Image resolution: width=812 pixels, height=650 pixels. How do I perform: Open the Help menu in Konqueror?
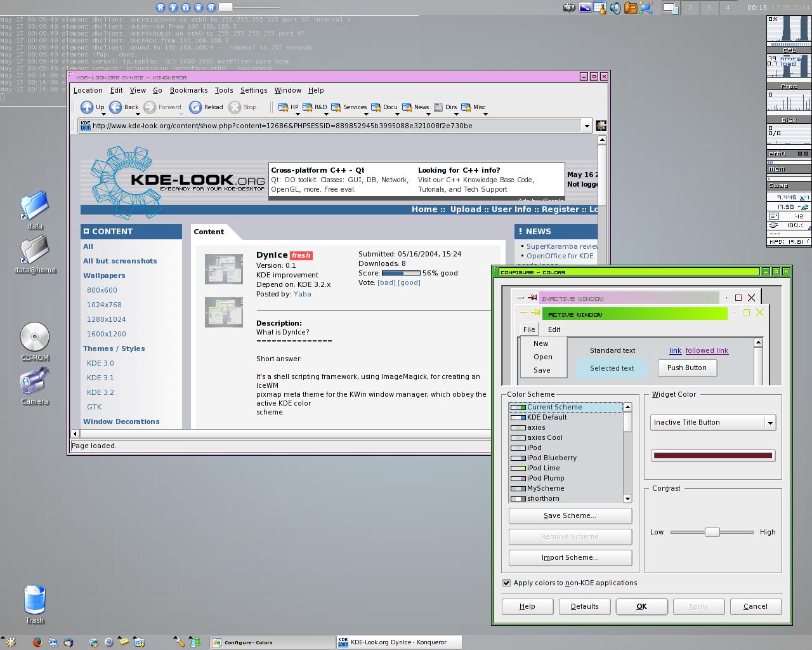pyautogui.click(x=316, y=90)
